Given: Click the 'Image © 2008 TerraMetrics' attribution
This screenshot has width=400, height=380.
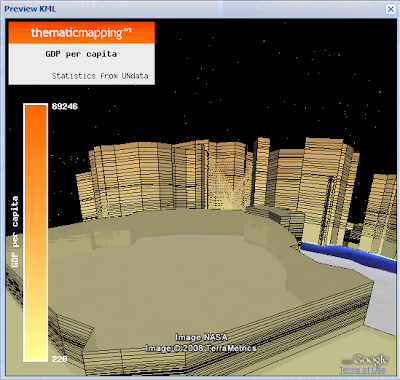Looking at the screenshot, I should tap(201, 348).
